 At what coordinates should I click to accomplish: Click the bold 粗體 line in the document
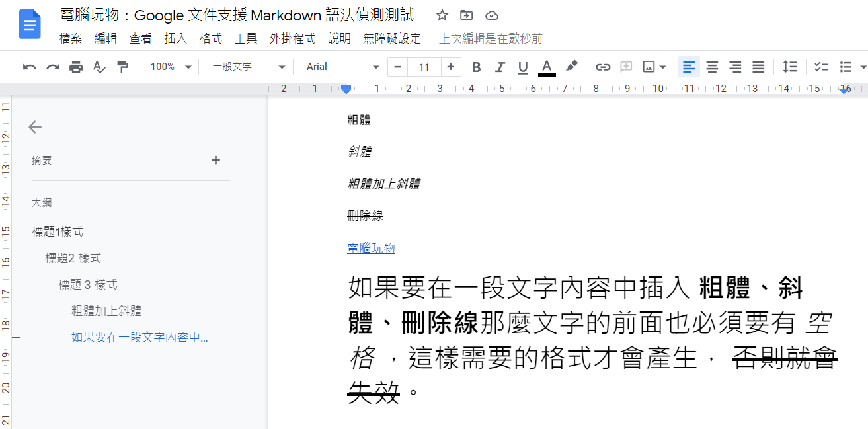point(359,120)
